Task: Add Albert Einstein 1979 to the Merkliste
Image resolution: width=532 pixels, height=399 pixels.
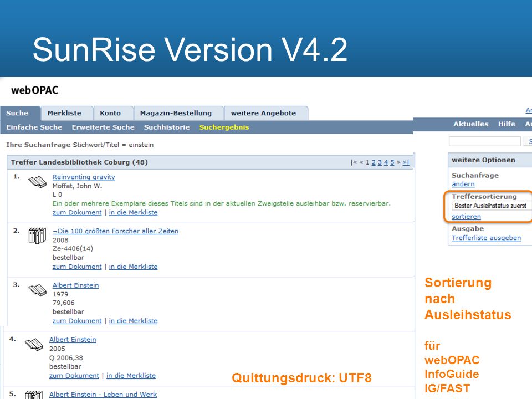Action: tap(133, 321)
